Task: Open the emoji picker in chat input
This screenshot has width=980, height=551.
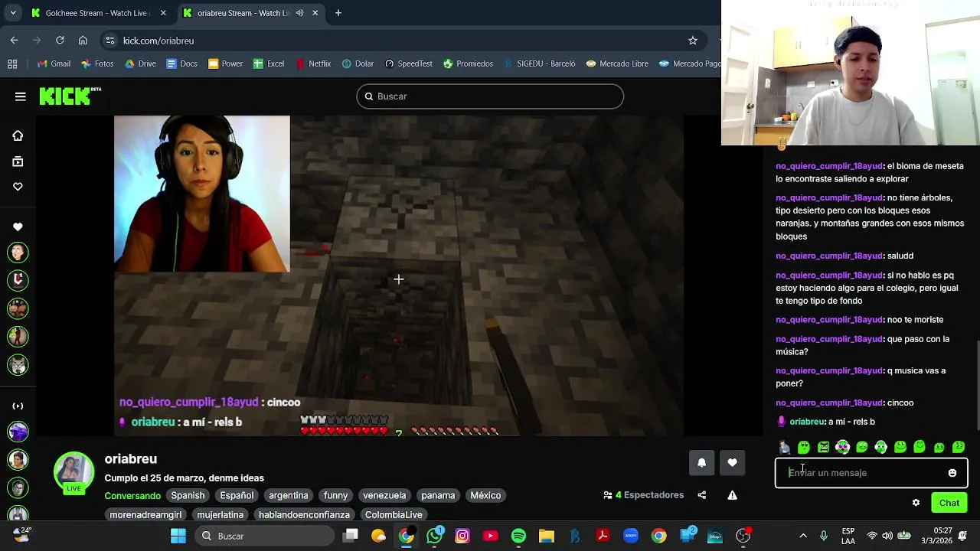Action: point(952,473)
